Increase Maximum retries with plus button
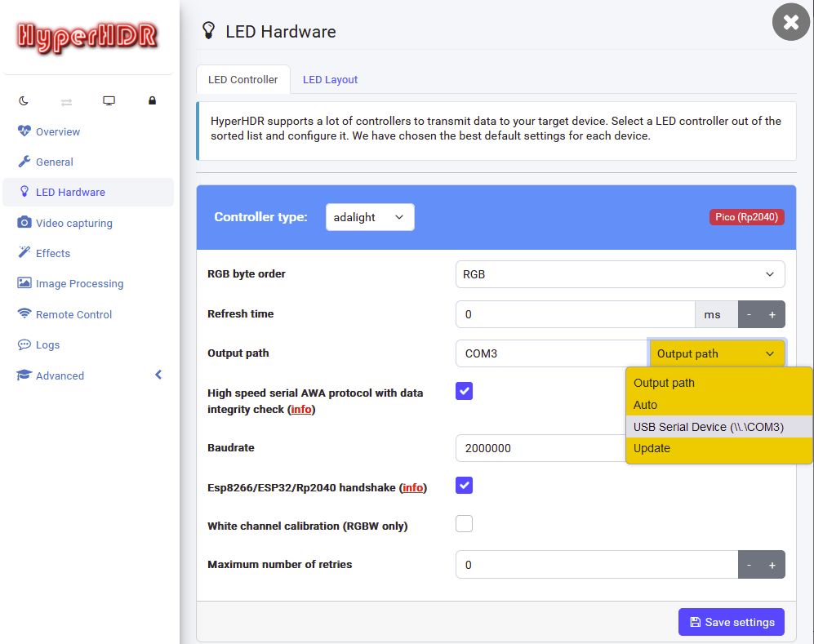 [772, 565]
